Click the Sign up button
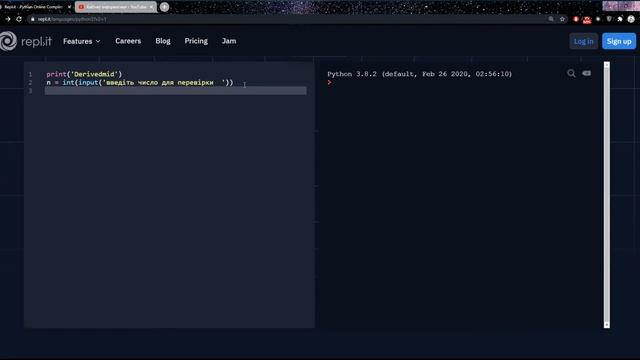Viewport: 640px width, 360px height. [619, 41]
